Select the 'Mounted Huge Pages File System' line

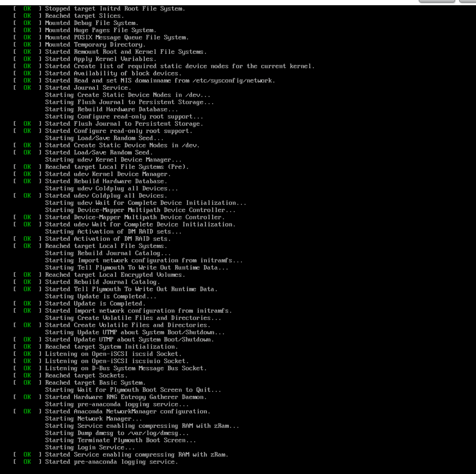coord(100,30)
